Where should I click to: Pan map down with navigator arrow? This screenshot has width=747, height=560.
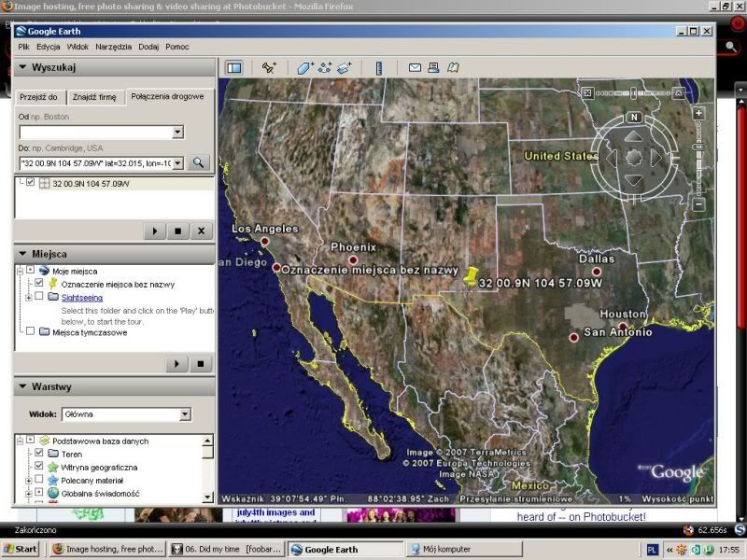point(634,179)
